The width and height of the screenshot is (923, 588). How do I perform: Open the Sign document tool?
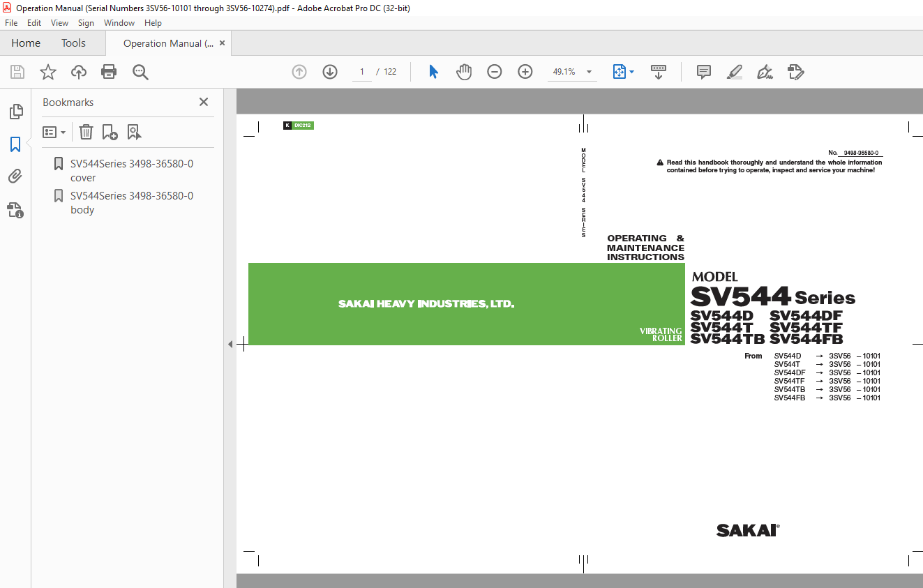tap(765, 72)
